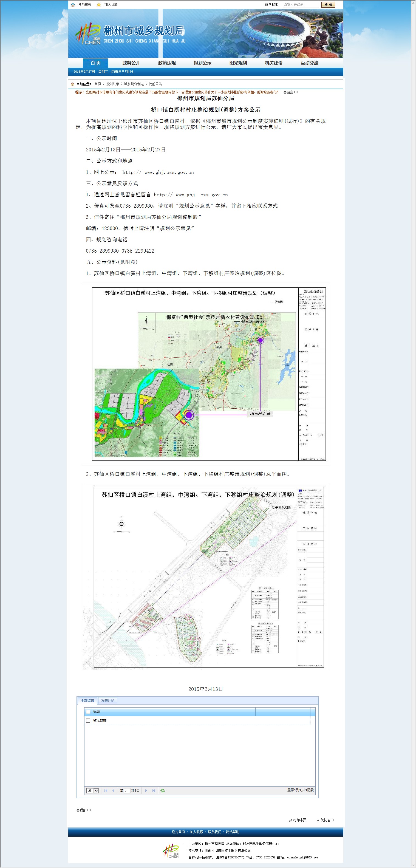This screenshot has height=868, width=416.
Task: Click the browser vertical scrollbar
Action: pyautogui.click(x=413, y=434)
